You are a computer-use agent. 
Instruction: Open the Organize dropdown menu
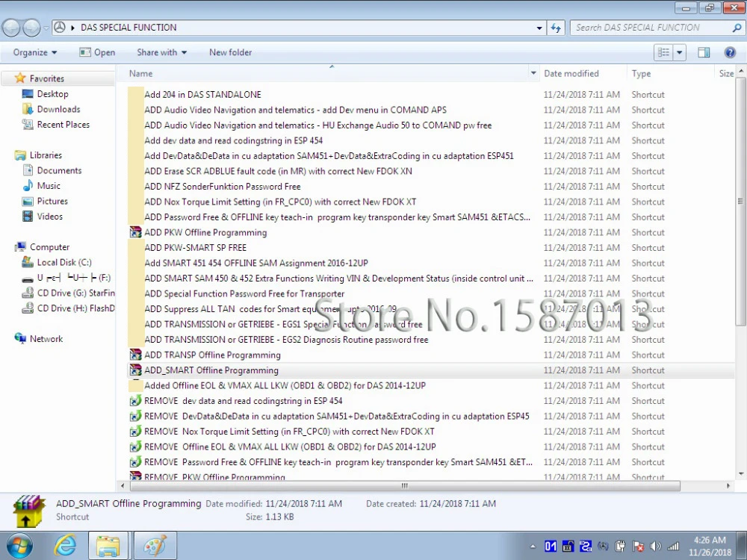point(35,52)
